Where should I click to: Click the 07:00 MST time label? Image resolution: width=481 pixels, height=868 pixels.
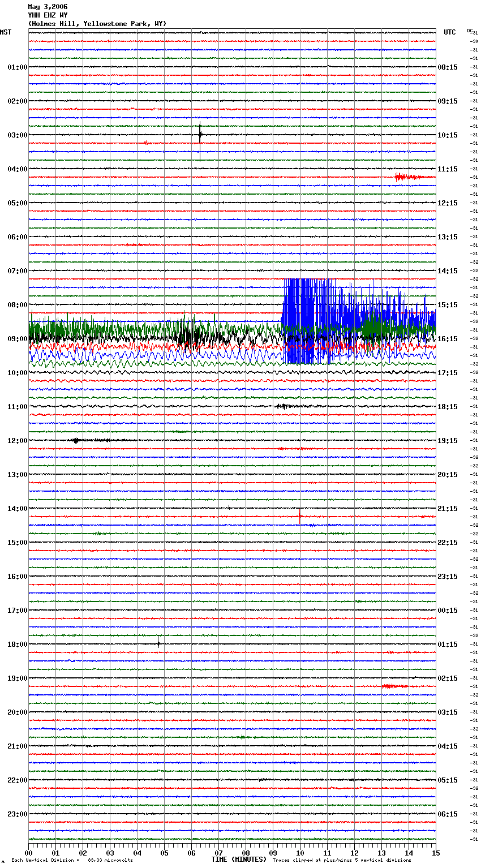[x=18, y=271]
